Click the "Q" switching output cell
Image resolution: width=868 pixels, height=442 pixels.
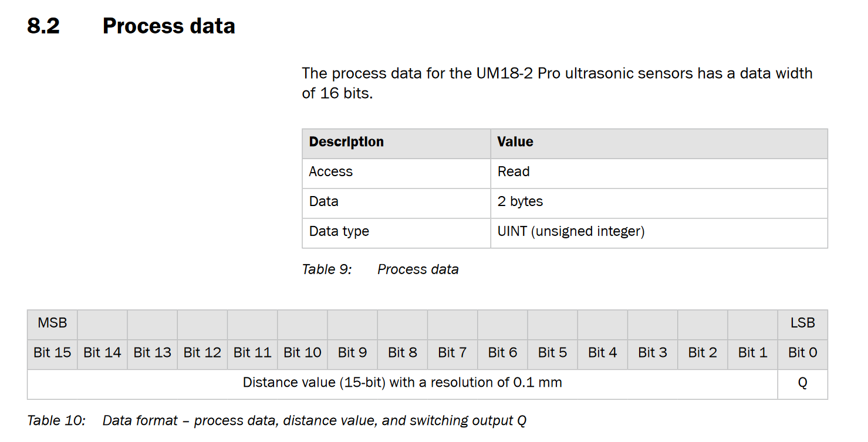[x=802, y=383]
